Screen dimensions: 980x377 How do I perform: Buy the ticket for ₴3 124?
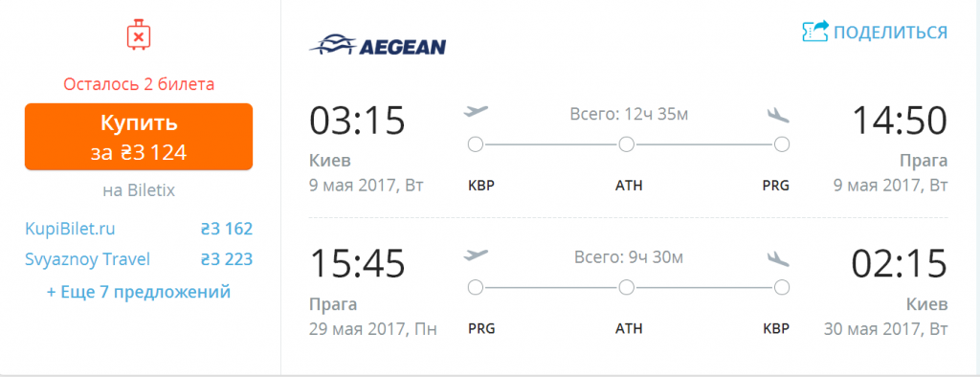pyautogui.click(x=139, y=137)
